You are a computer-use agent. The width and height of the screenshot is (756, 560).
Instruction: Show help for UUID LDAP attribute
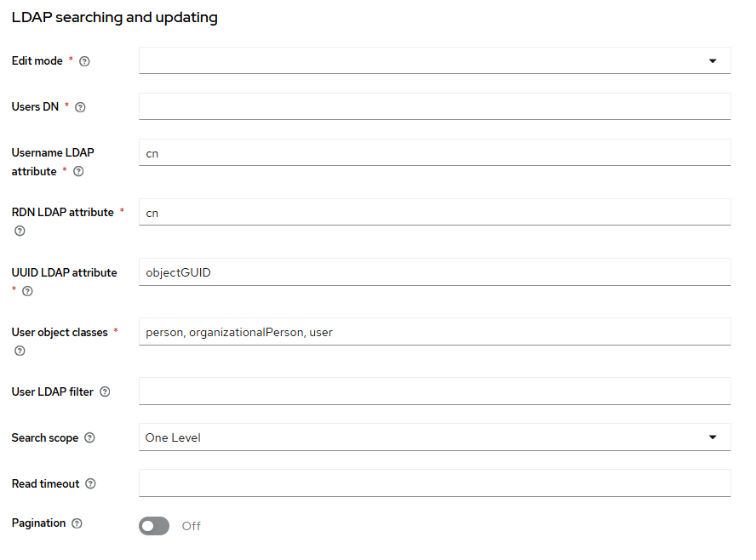[x=27, y=291]
